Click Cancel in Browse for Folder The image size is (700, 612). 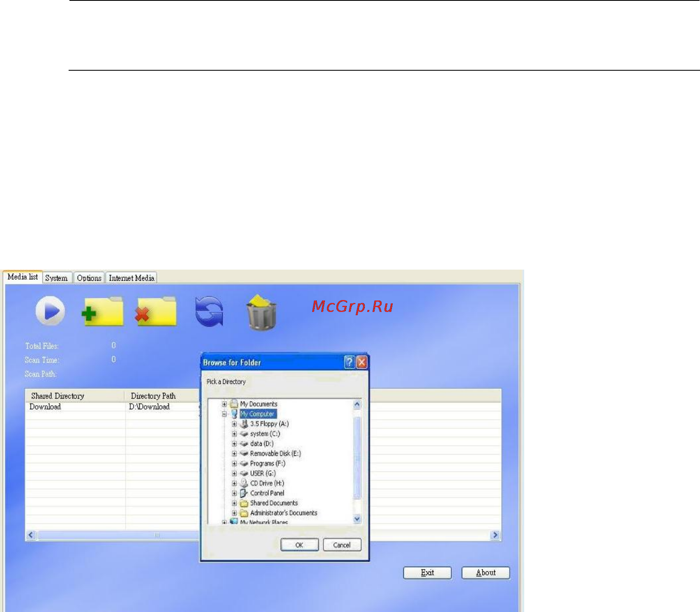342,545
